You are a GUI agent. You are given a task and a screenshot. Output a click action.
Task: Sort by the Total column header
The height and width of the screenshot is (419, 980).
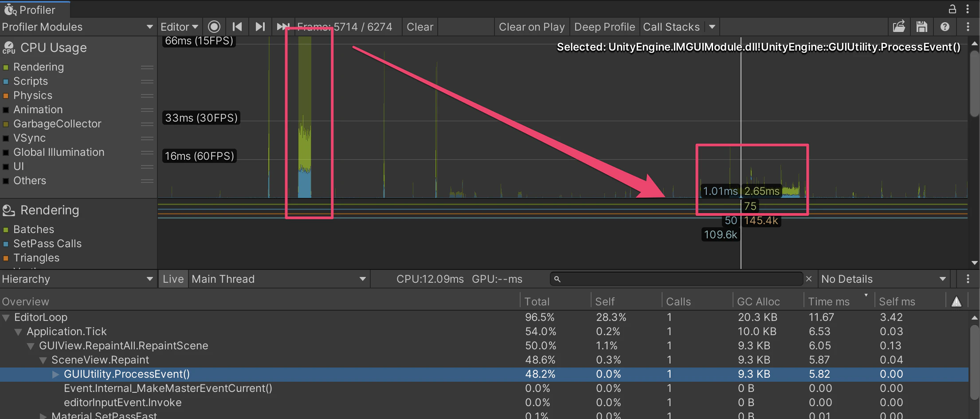coord(555,302)
